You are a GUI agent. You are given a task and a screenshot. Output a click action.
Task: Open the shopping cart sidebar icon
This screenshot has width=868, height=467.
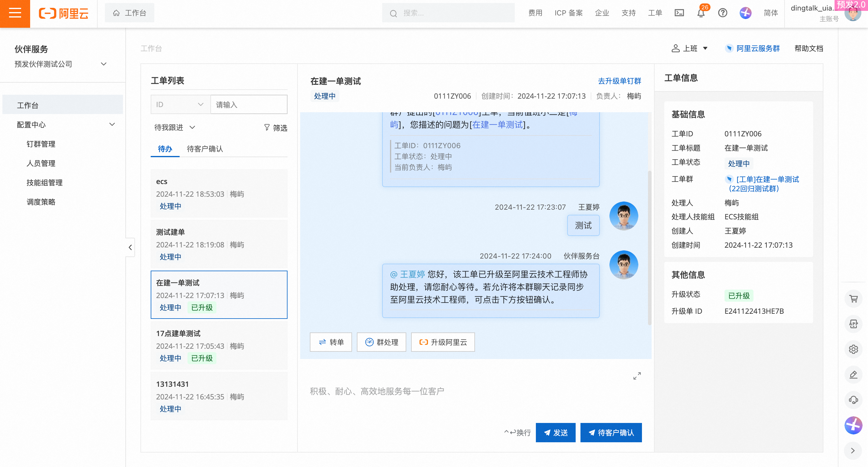pos(853,299)
